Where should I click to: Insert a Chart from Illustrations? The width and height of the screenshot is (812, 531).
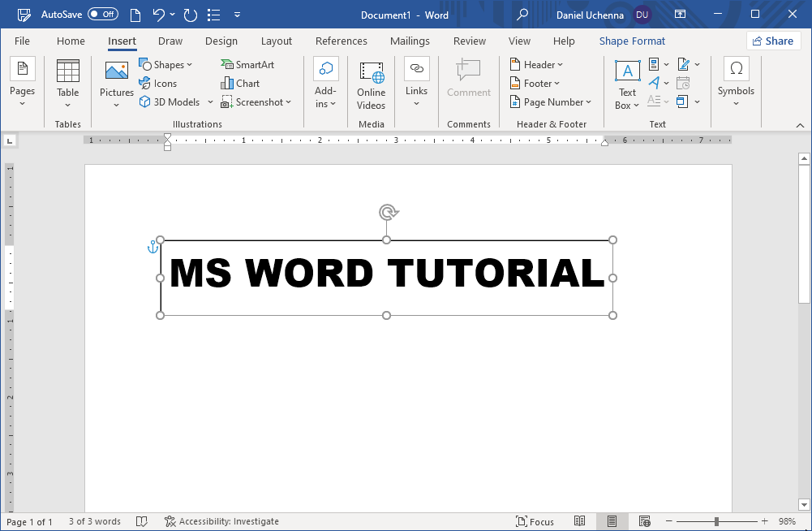240,84
